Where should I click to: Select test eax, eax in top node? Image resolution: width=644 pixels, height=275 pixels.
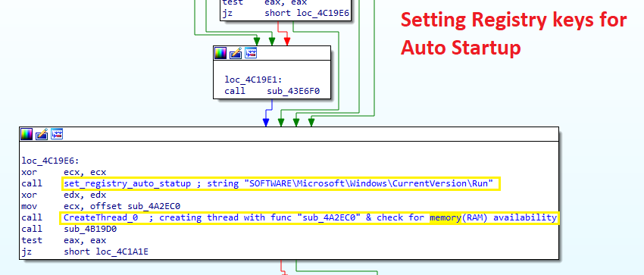click(264, 2)
